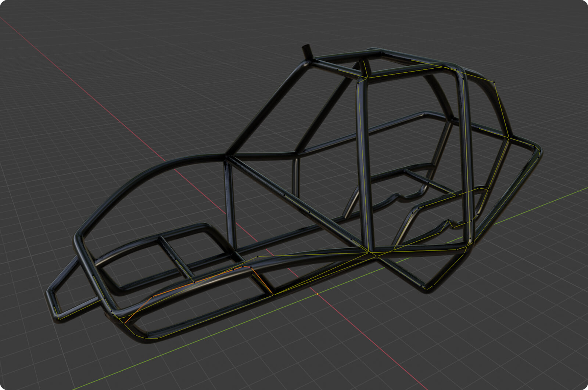Select the crossbar inside the front rectangular frame
The width and height of the screenshot is (588, 390).
pos(176,257)
